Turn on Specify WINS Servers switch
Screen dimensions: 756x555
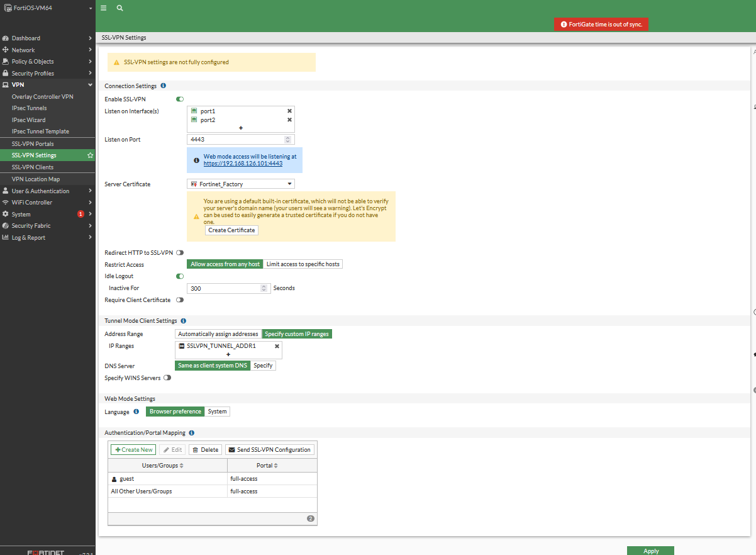167,378
